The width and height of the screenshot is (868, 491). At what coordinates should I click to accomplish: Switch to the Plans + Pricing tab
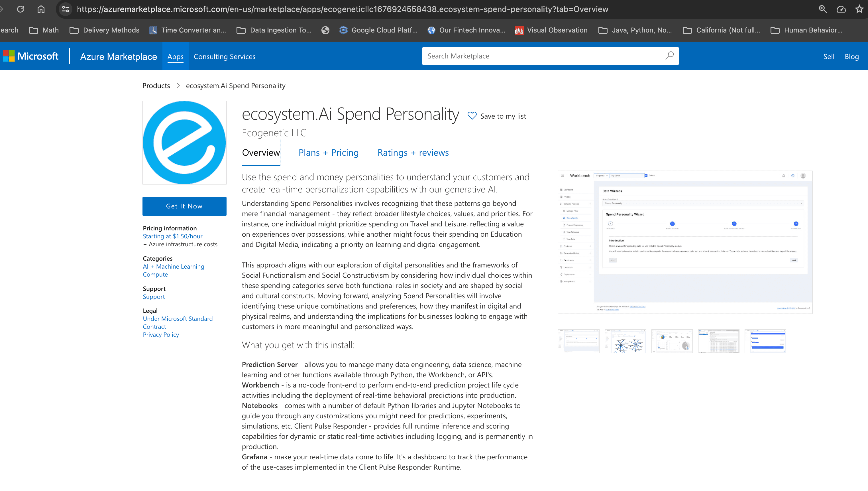coord(328,153)
